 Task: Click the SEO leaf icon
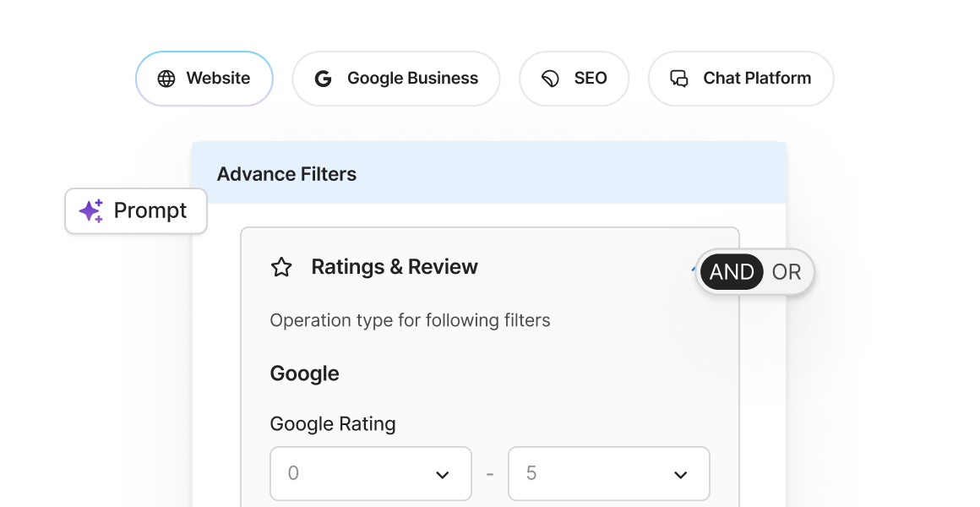tap(550, 79)
